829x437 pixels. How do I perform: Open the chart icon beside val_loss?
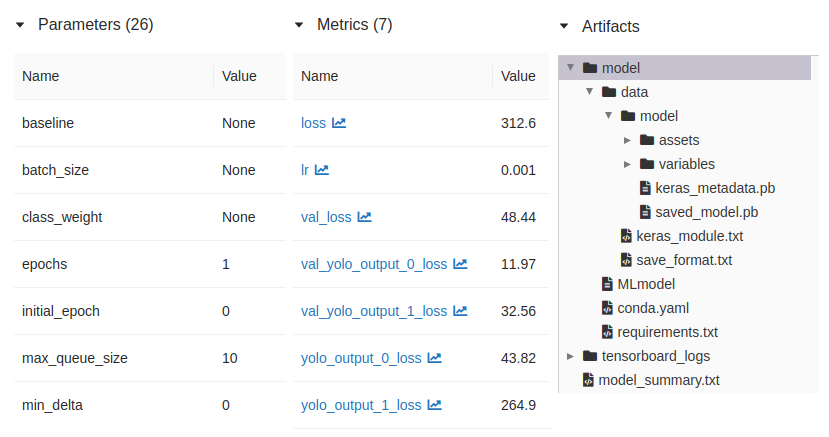365,217
